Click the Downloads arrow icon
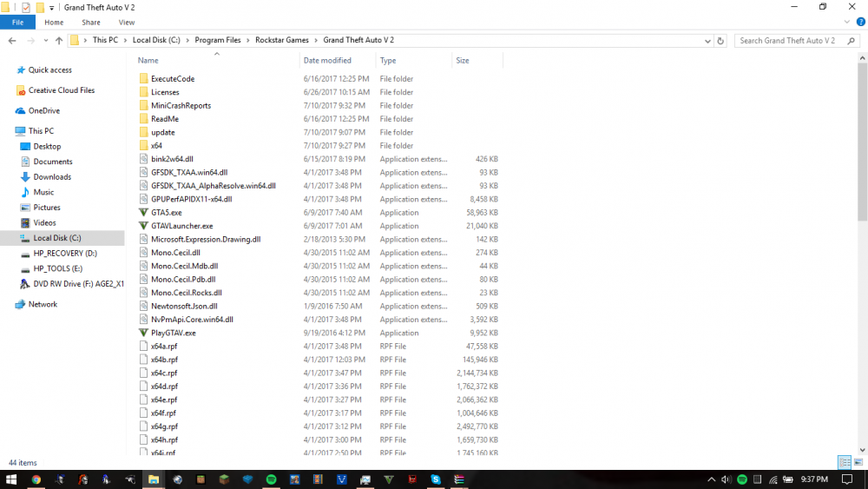Viewport: 868px width, 489px height. [25, 176]
